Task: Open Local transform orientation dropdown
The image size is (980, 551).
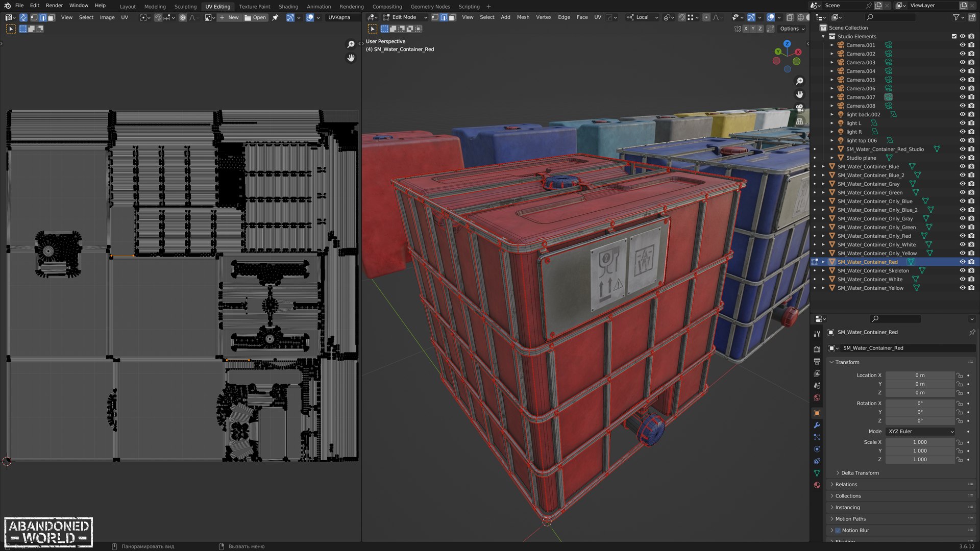Action: coord(643,17)
